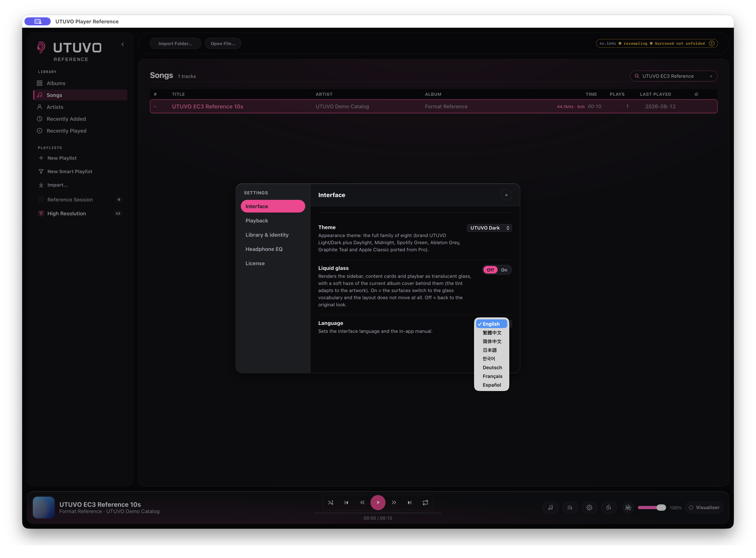Mute audio with the speaker icon
The height and width of the screenshot is (558, 756).
pyautogui.click(x=628, y=508)
